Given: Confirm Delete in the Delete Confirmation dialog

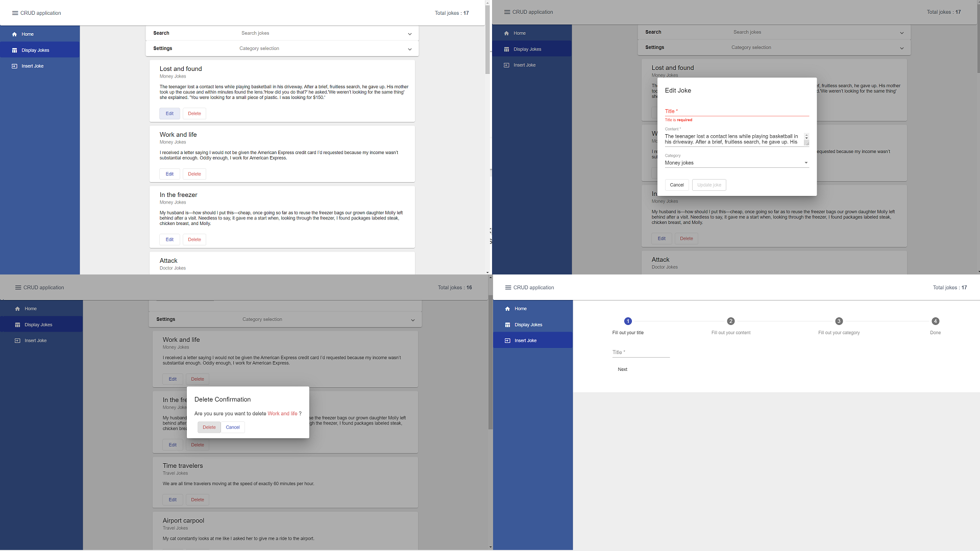Looking at the screenshot, I should pos(209,428).
